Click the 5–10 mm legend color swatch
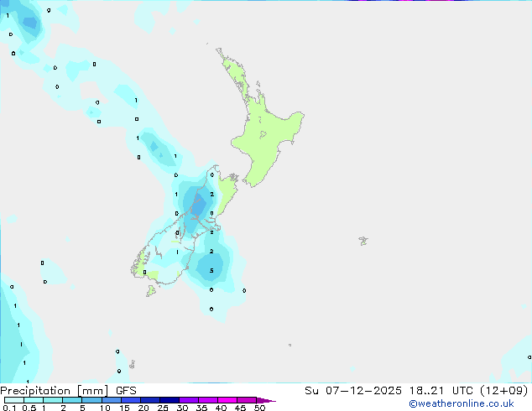 [91, 400]
